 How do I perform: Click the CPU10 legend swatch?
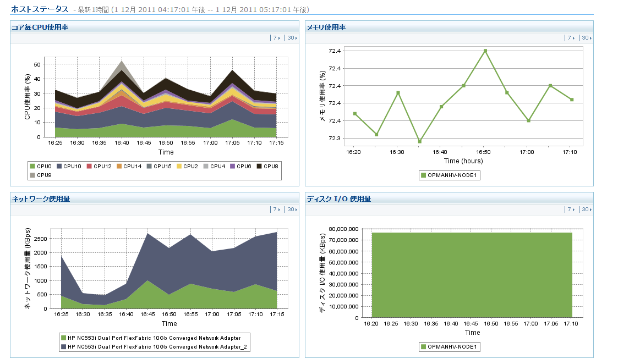point(59,166)
